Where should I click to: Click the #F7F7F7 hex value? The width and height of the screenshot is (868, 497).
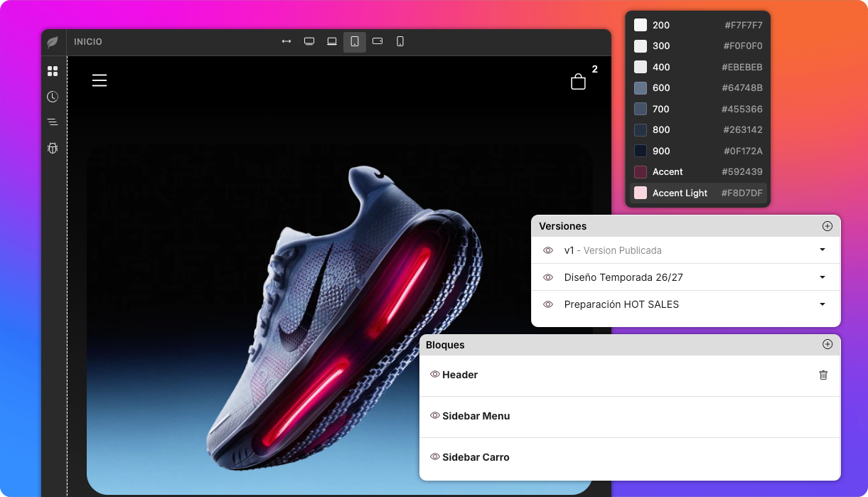[x=744, y=25]
